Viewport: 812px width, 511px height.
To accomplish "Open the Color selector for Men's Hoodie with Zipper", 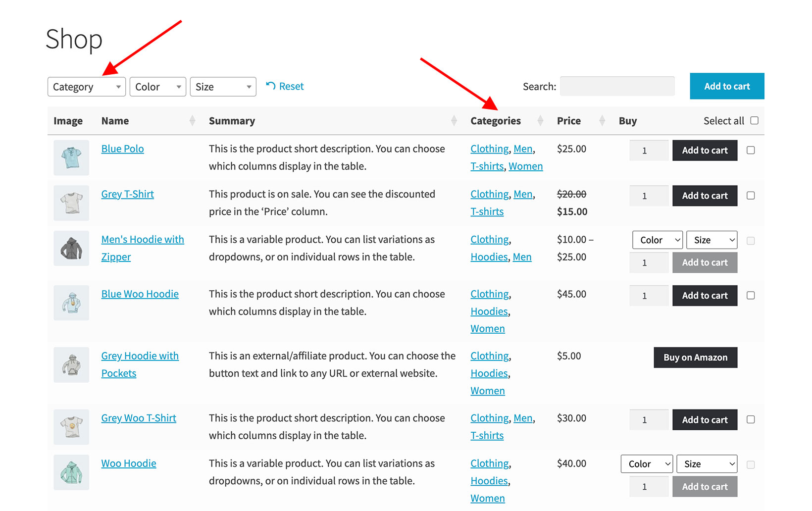I will pyautogui.click(x=657, y=240).
